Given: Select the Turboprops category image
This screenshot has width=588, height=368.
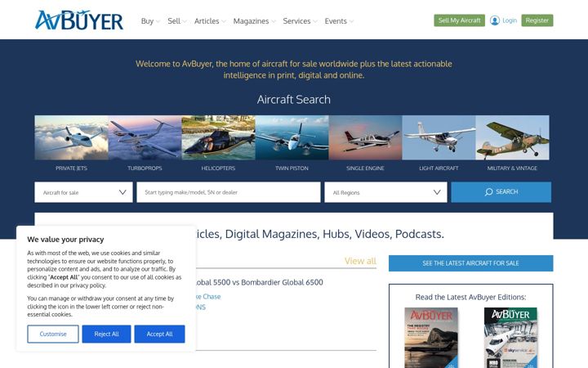Looking at the screenshot, I should pyautogui.click(x=145, y=137).
